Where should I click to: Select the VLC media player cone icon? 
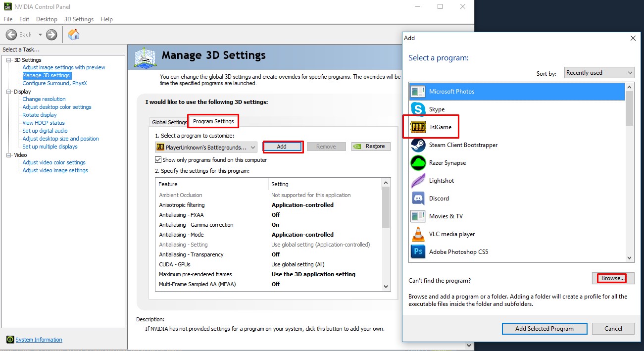coord(418,234)
